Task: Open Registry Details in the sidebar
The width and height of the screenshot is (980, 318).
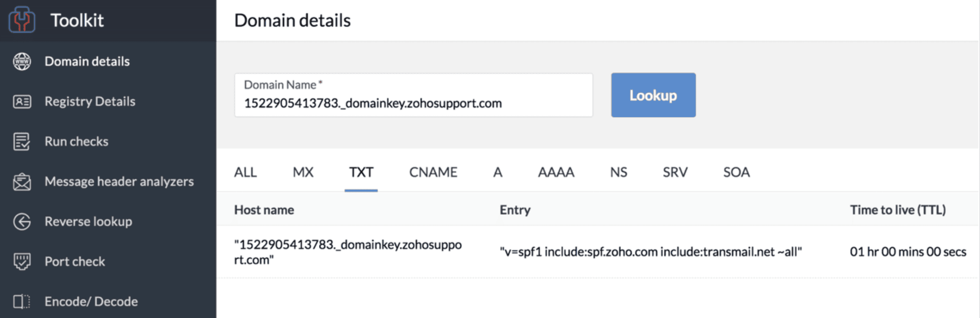Action: tap(90, 101)
